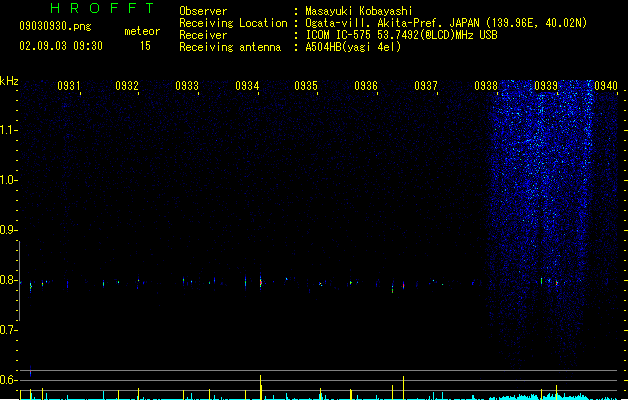The image size is (629, 400).
Task: Click the Receiving antenna label
Action: pos(230,47)
